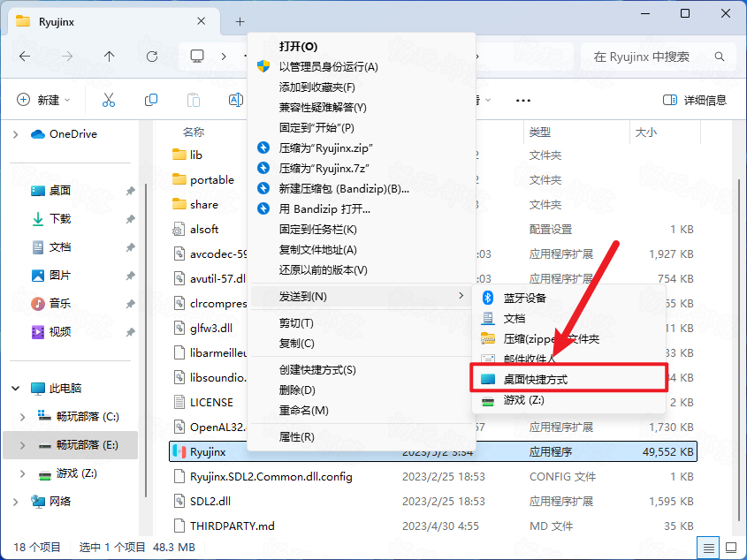This screenshot has height=560, width=747.
Task: Go up one folder level
Action: click(x=109, y=57)
